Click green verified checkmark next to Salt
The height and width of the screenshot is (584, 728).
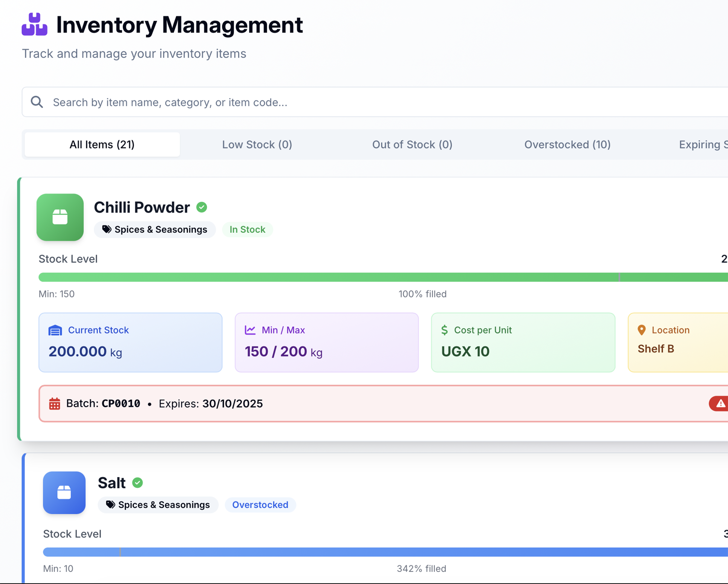[x=138, y=483]
